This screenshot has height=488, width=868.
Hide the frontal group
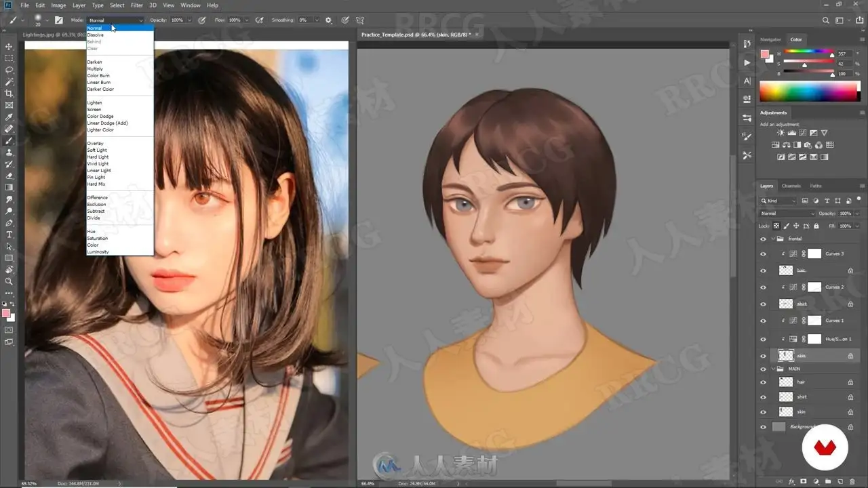click(x=763, y=239)
